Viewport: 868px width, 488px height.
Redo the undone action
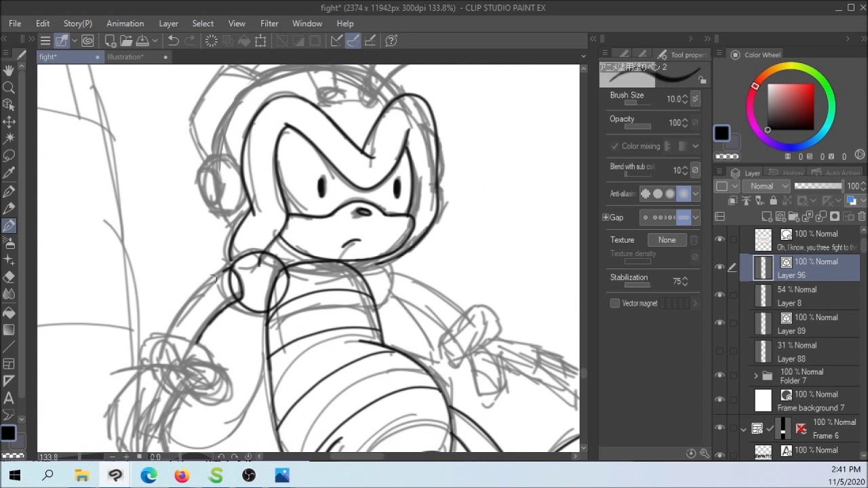click(190, 41)
